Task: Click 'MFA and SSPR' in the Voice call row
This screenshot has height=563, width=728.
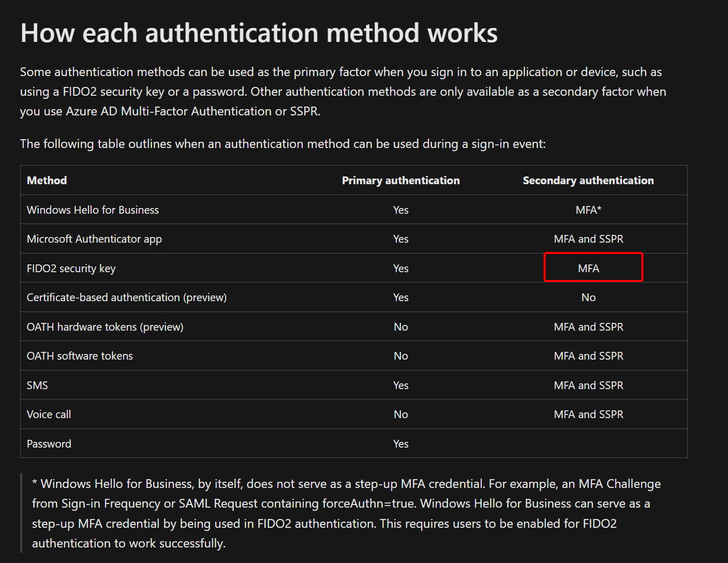Action: [588, 414]
